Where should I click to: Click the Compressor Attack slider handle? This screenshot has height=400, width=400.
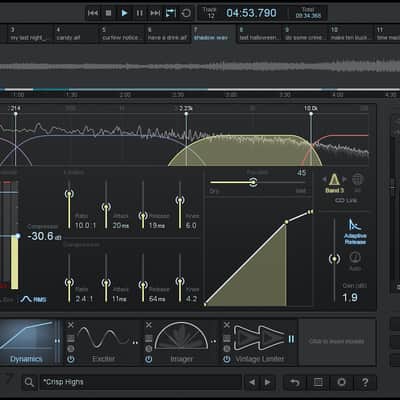point(106,283)
